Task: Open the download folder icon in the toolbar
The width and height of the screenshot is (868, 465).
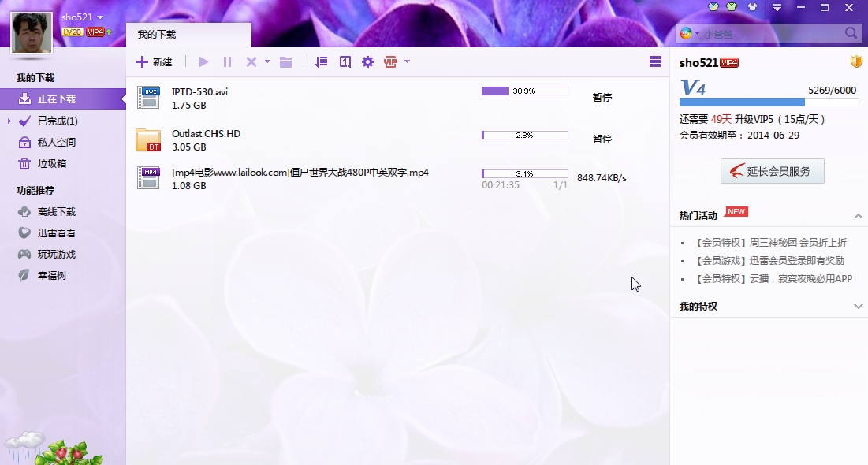Action: pos(285,62)
